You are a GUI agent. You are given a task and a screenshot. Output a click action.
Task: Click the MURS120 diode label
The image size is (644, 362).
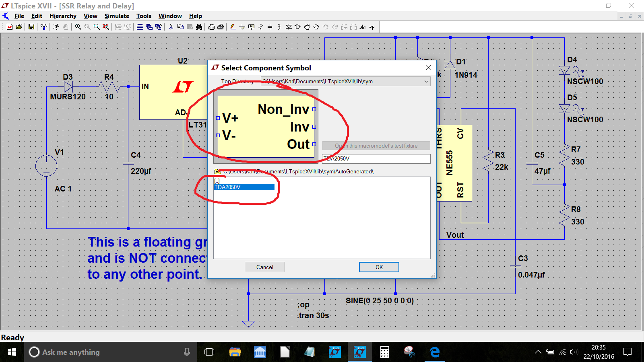click(68, 97)
